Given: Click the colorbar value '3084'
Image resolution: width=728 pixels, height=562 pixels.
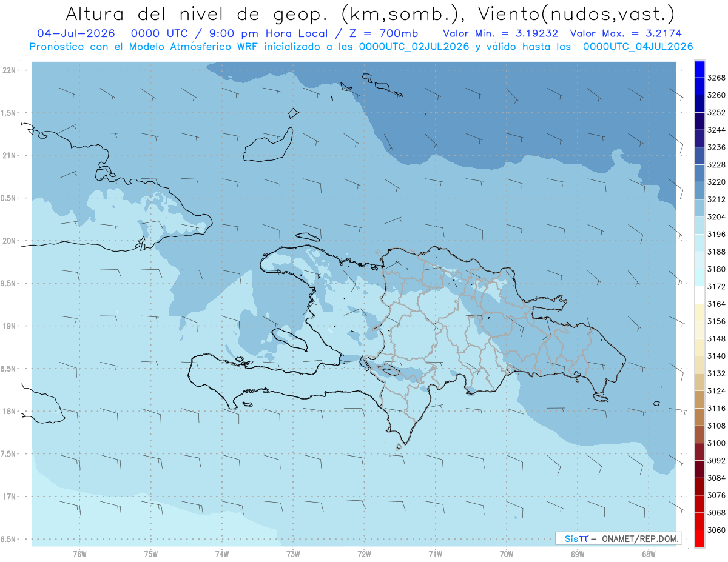Looking at the screenshot, I should tap(716, 478).
